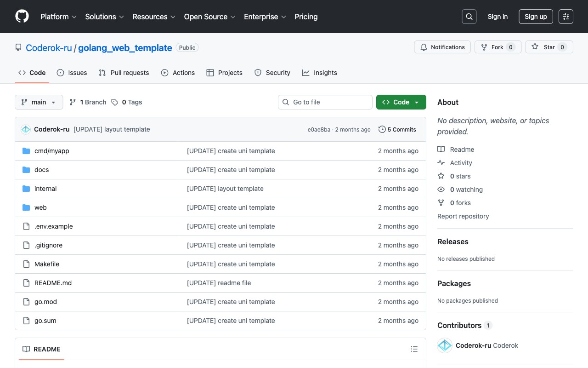Viewport: 588px width, 368px height.
Task: Expand the Platform menu
Action: (x=58, y=17)
